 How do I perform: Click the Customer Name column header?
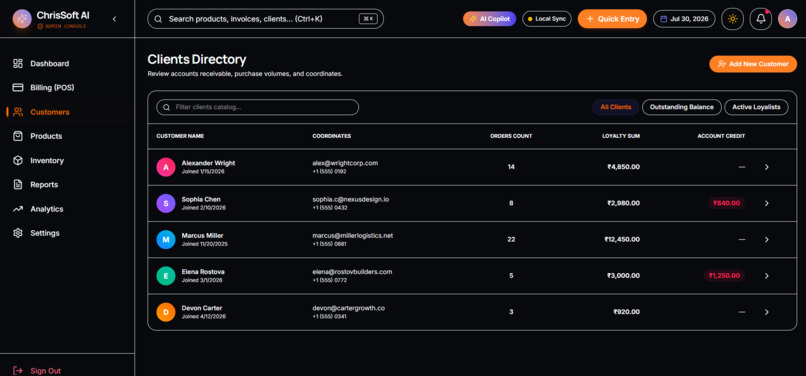click(180, 136)
